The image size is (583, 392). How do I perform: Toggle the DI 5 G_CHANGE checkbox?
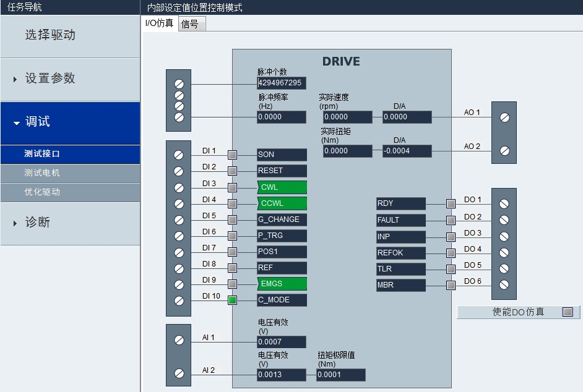[x=232, y=219]
